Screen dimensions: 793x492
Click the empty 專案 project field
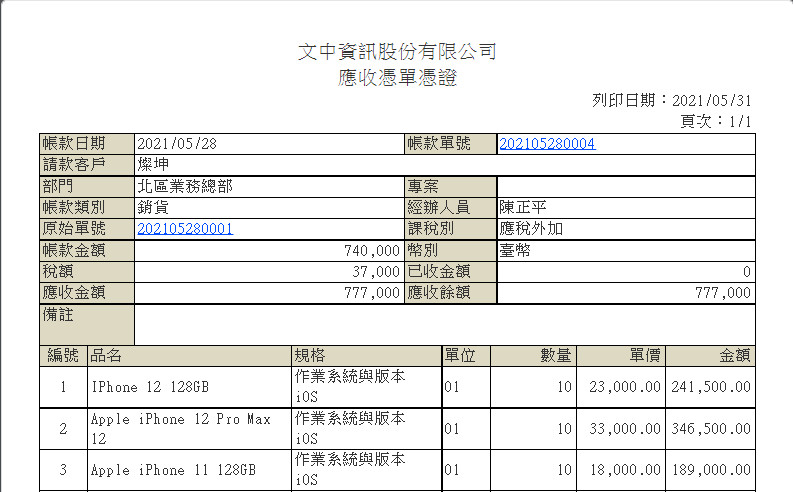pyautogui.click(x=626, y=187)
